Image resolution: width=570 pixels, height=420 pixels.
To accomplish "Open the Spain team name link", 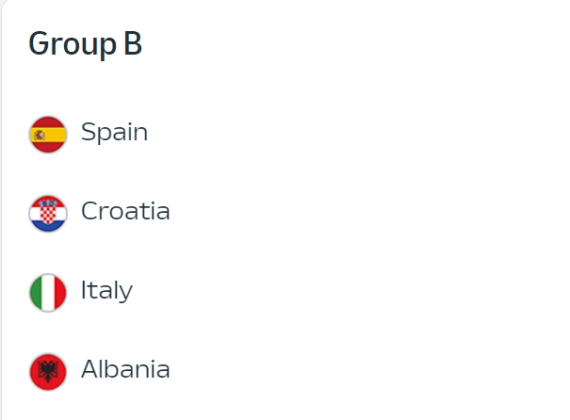I will click(x=114, y=132).
